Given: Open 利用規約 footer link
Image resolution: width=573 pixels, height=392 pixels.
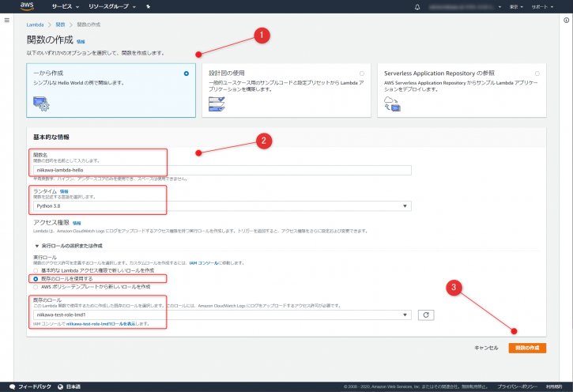Looking at the screenshot, I should tap(554, 386).
